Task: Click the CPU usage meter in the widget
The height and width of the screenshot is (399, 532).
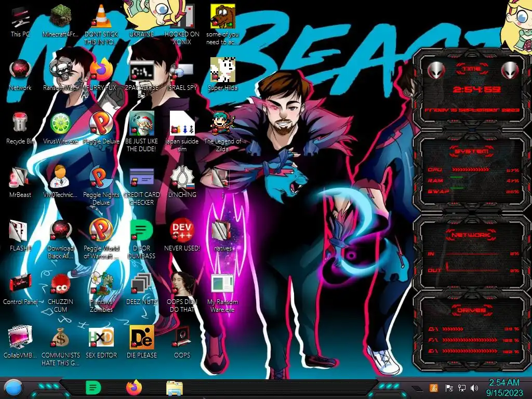Action: click(x=471, y=169)
